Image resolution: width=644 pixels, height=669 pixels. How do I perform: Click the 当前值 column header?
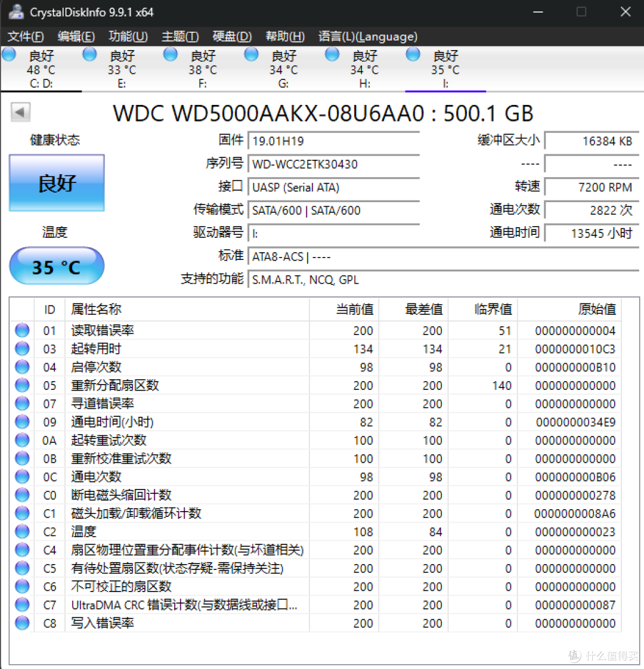click(344, 309)
